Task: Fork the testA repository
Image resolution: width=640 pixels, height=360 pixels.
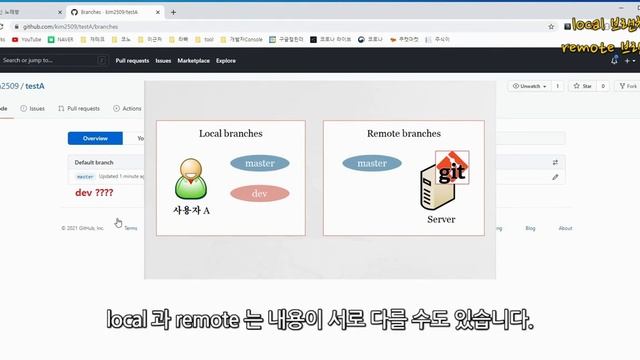Action: (628, 86)
